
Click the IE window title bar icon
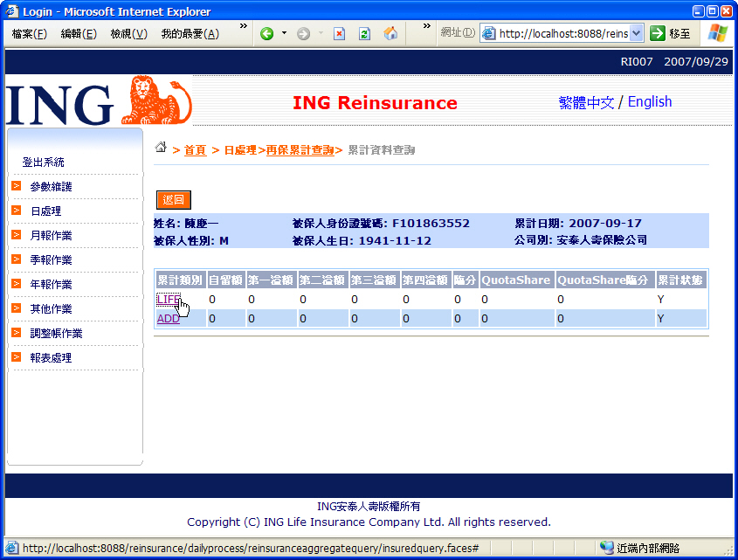click(11, 10)
